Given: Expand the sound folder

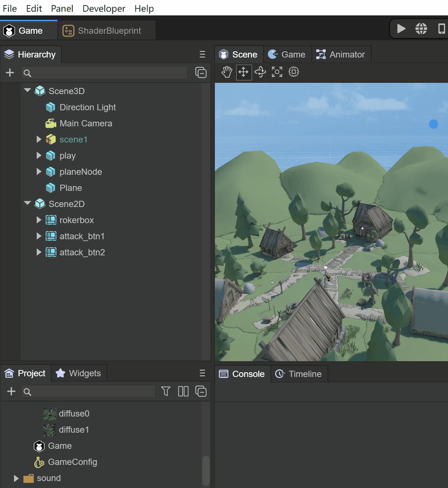Looking at the screenshot, I should tap(16, 478).
